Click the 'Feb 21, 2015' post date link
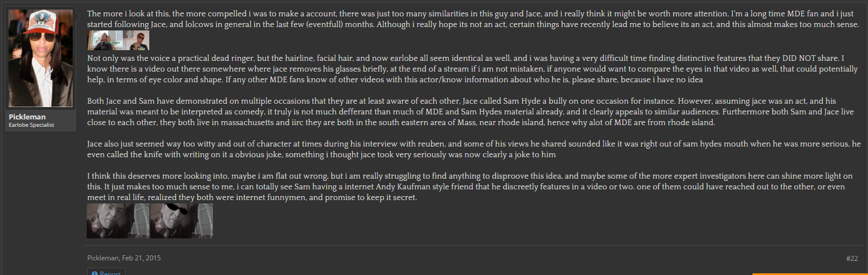Screen dimensions: 868x275 [141, 258]
